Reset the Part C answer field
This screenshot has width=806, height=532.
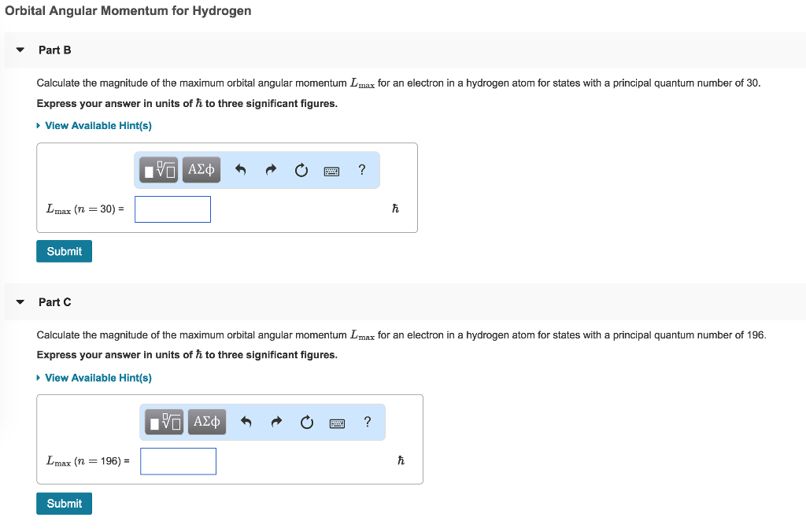306,421
